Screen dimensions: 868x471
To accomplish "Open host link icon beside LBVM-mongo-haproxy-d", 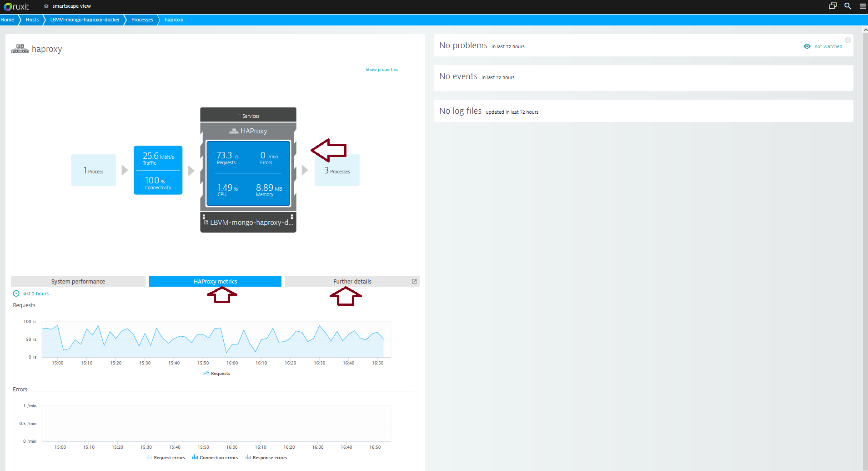I will pos(206,223).
